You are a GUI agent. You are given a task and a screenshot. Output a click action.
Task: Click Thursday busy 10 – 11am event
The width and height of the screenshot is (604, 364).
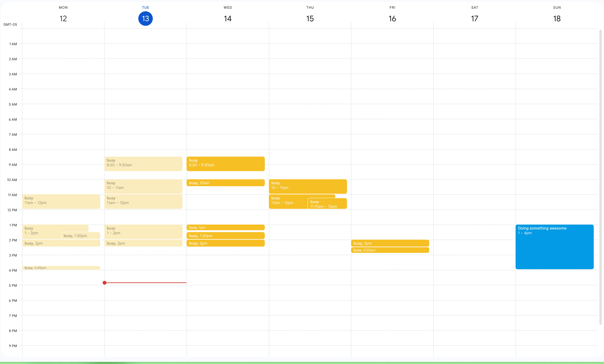(x=308, y=186)
